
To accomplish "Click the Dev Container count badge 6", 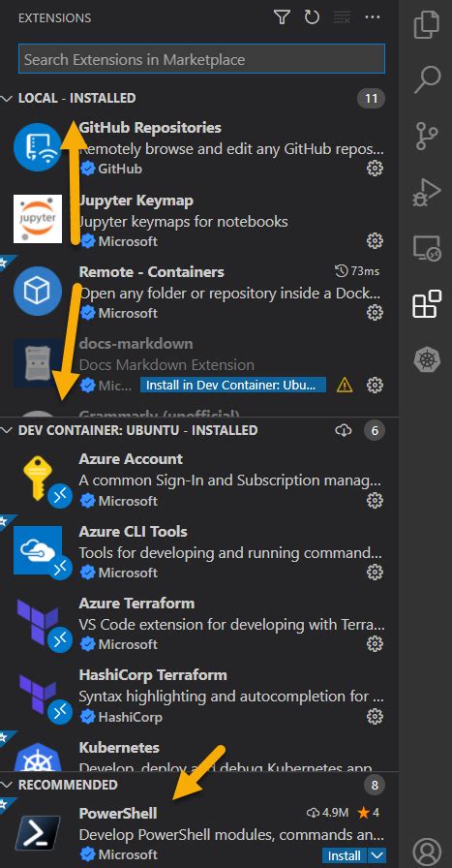I will pyautogui.click(x=375, y=430).
